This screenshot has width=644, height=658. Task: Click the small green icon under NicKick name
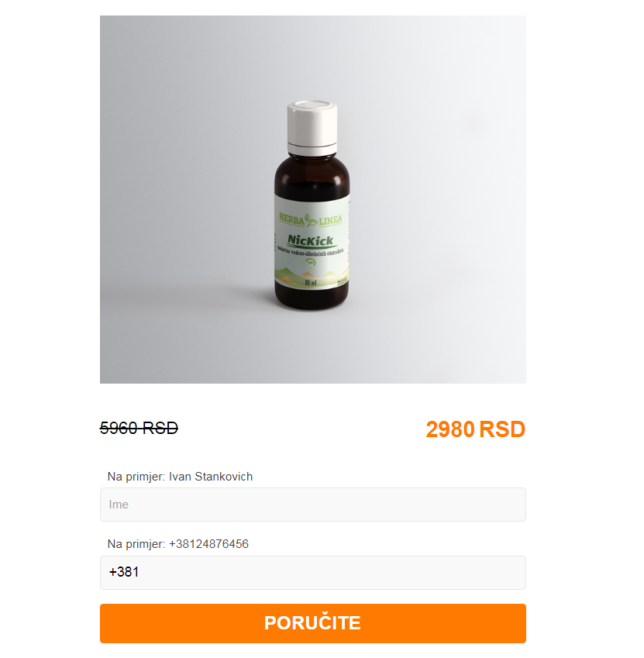[311, 263]
